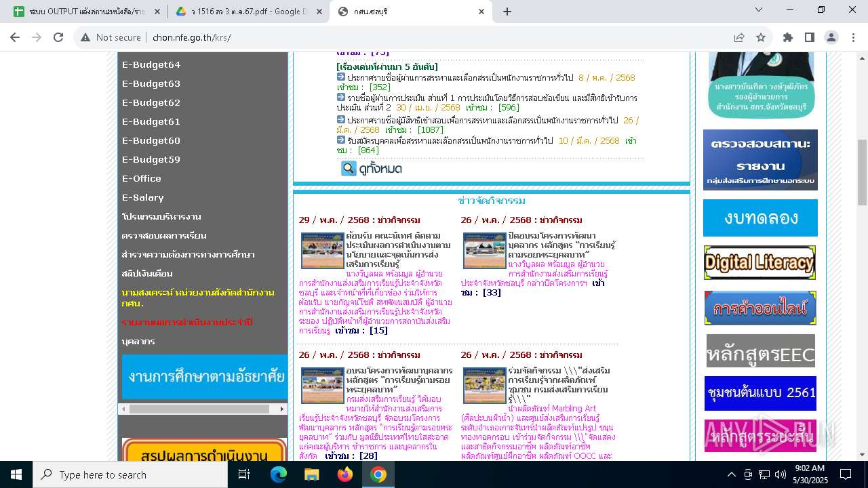Viewport: 868px width, 488px height.
Task: Click the blue งานการศึกษาตามอัธยาศัย banner
Action: (x=205, y=376)
